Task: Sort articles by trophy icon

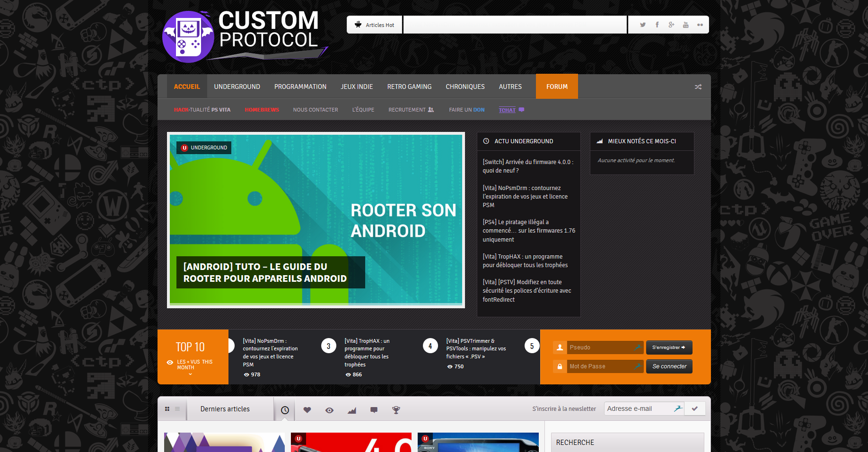Action: [396, 410]
